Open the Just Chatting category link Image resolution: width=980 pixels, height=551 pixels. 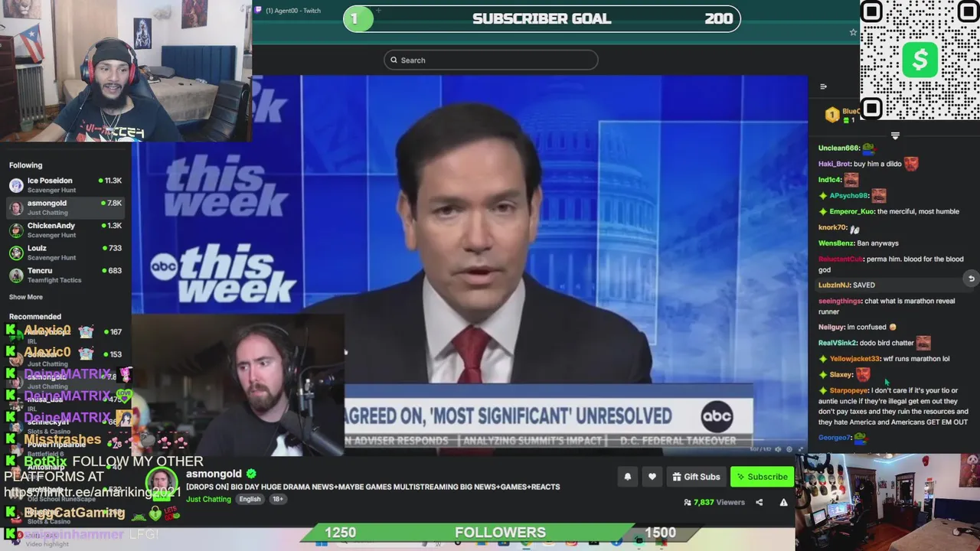[208, 499]
